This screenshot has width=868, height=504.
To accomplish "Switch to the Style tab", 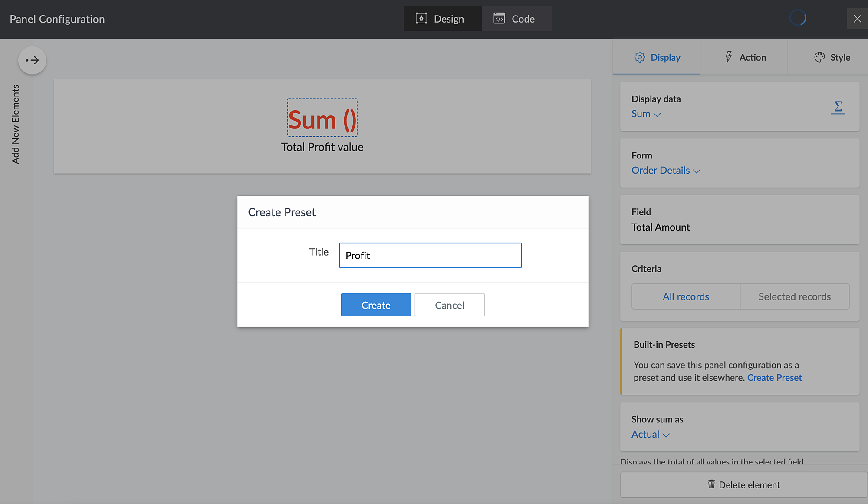I will point(832,57).
